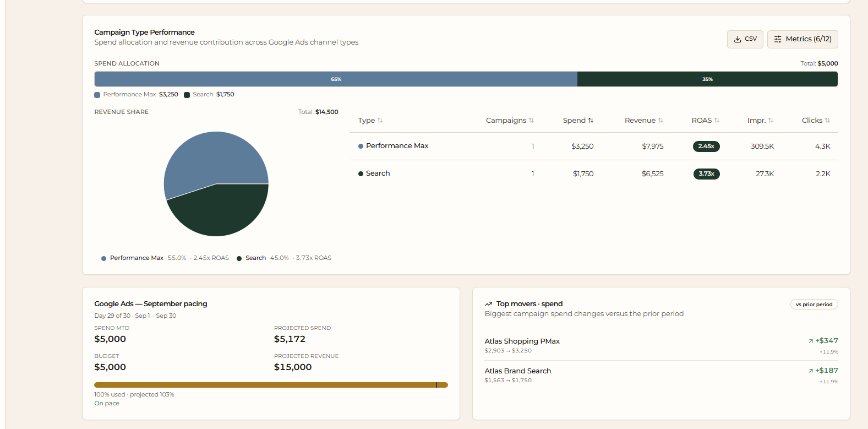Click the $6,525 revenue cell
This screenshot has height=429, width=868.
click(653, 174)
